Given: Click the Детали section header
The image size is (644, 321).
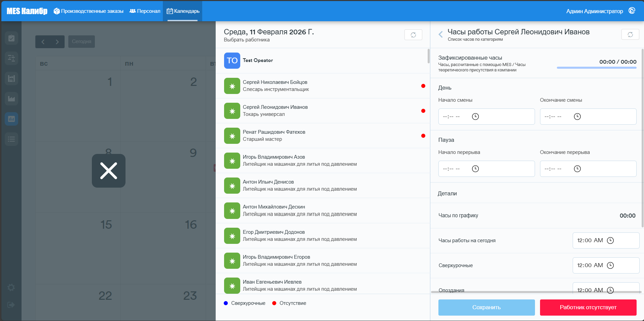Looking at the screenshot, I should [x=447, y=193].
